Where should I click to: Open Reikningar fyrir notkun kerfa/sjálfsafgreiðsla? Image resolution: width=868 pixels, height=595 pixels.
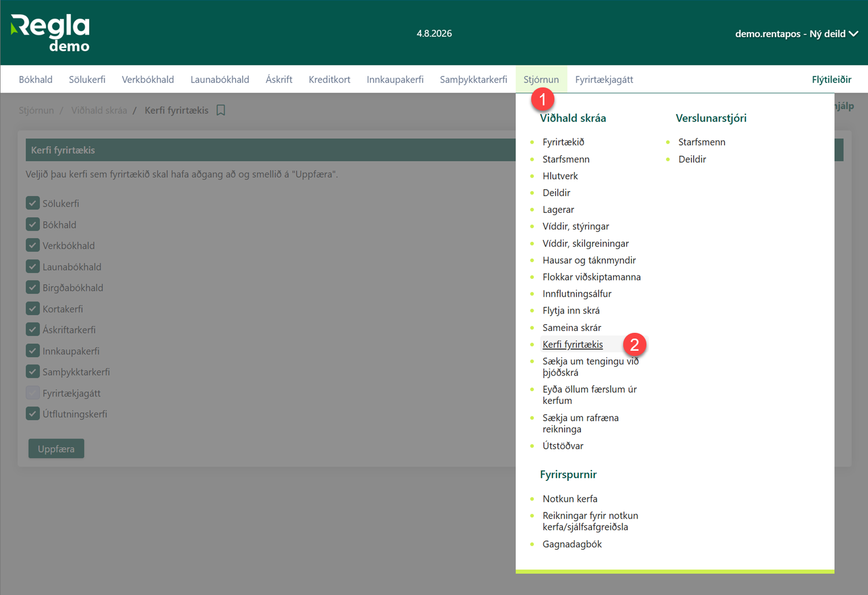pos(590,521)
